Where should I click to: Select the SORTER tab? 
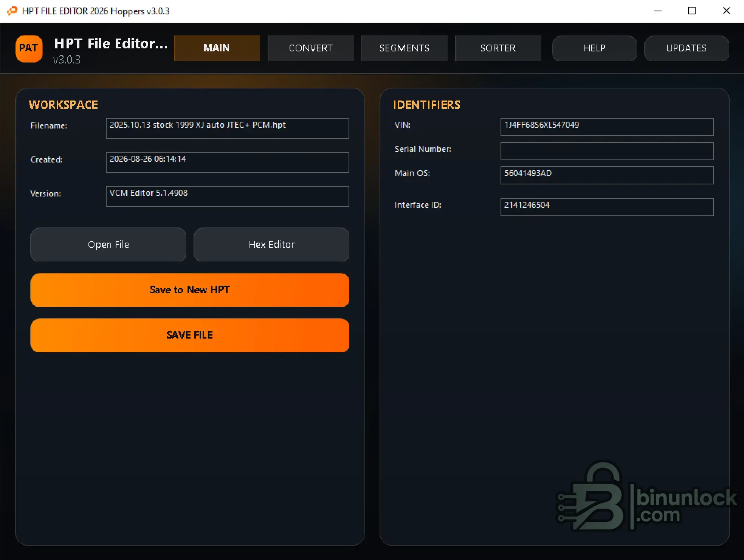click(498, 48)
